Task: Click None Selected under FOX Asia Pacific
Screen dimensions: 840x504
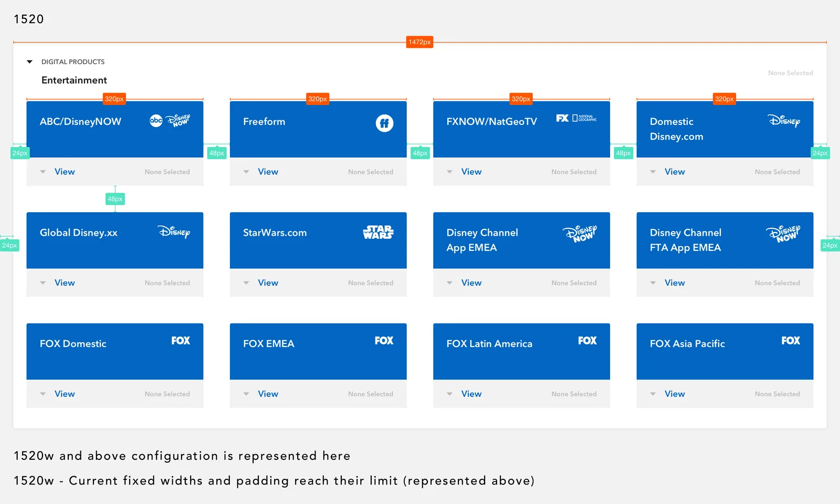Action: pyautogui.click(x=778, y=394)
